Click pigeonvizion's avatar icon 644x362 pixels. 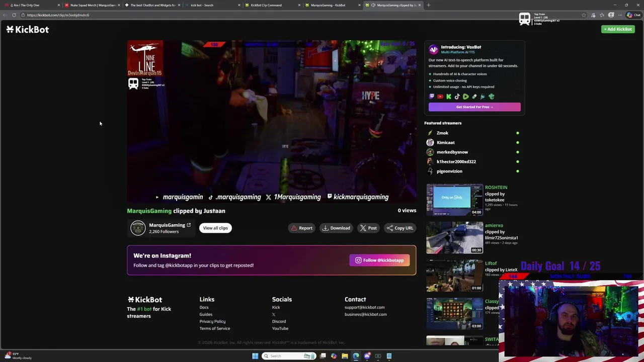(x=430, y=171)
